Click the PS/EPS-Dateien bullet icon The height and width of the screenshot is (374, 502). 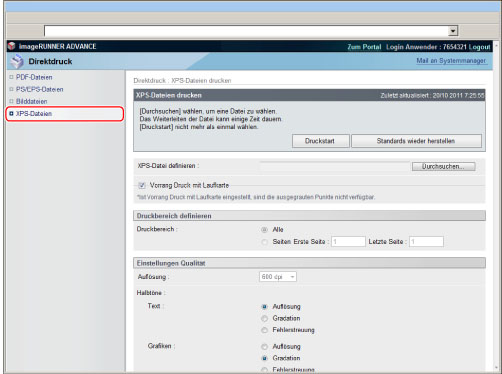[x=11, y=89]
